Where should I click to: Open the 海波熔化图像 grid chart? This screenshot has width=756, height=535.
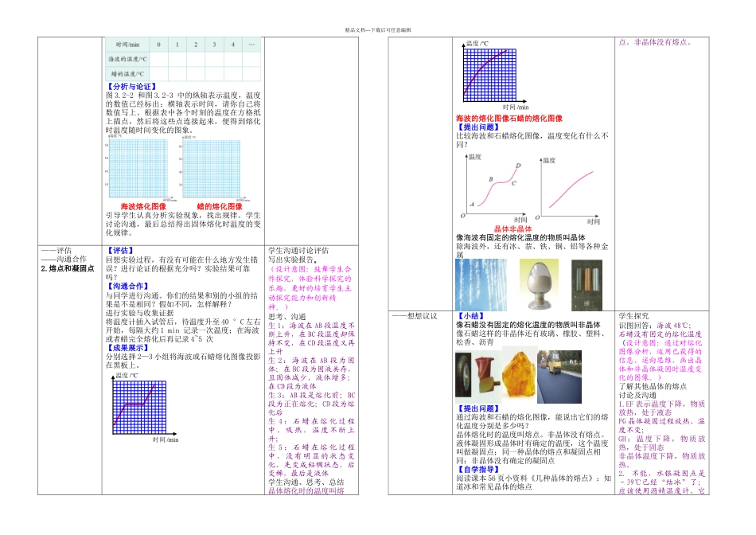pos(140,168)
